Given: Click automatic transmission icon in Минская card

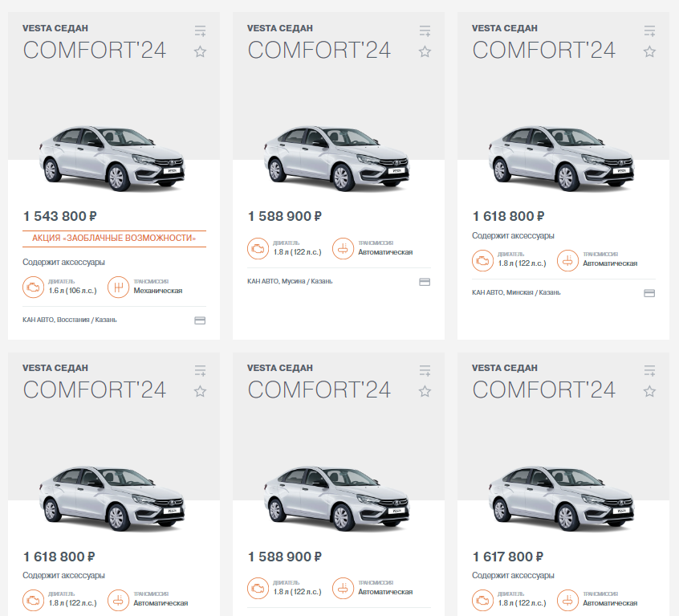Looking at the screenshot, I should click(567, 260).
